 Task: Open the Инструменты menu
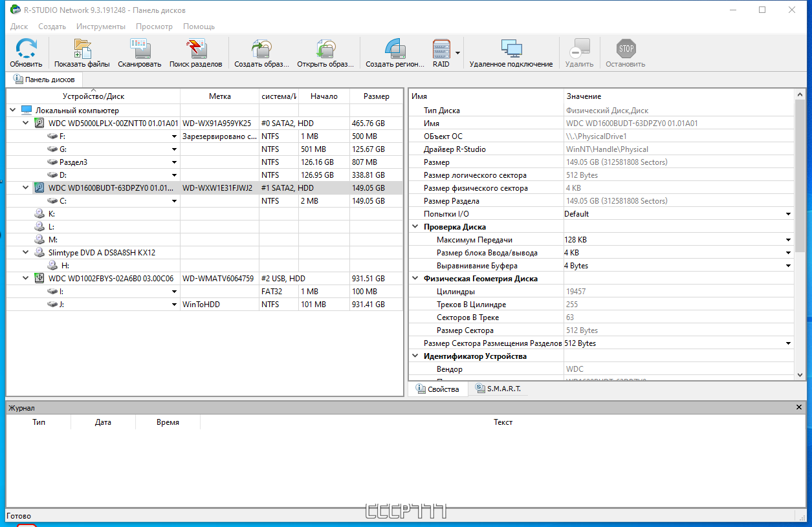(x=100, y=27)
